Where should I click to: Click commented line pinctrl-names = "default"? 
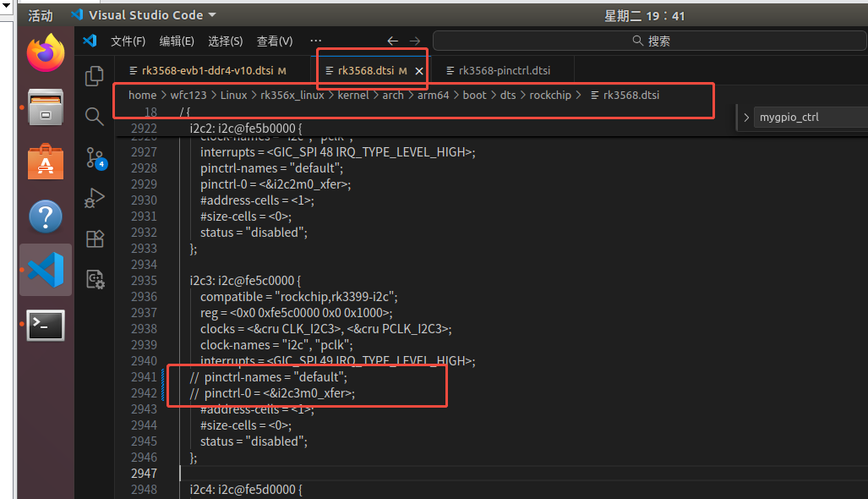pos(269,377)
